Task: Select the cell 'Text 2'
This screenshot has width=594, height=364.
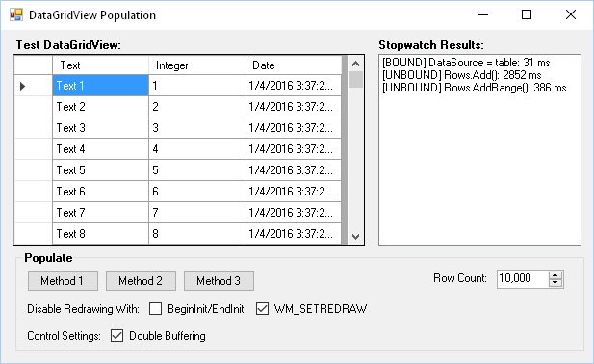Action: [x=100, y=107]
